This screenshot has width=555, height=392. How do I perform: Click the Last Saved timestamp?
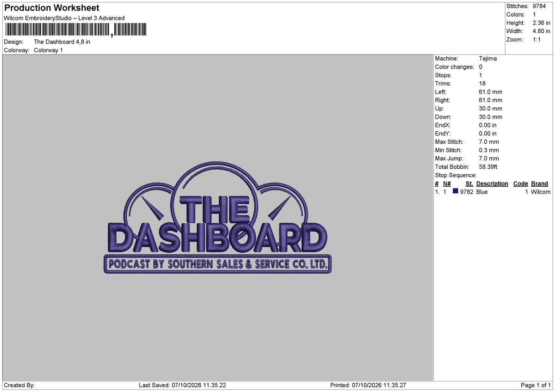(182, 385)
